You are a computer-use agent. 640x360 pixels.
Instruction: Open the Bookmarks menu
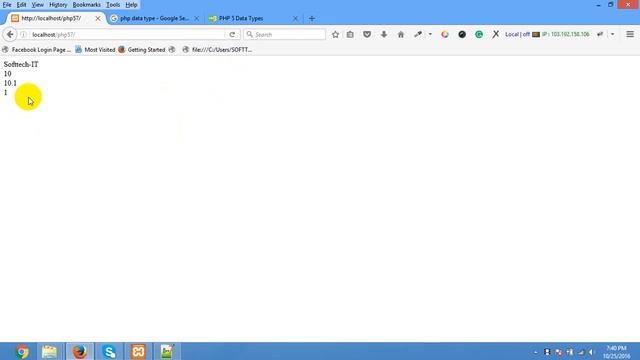(x=87, y=5)
